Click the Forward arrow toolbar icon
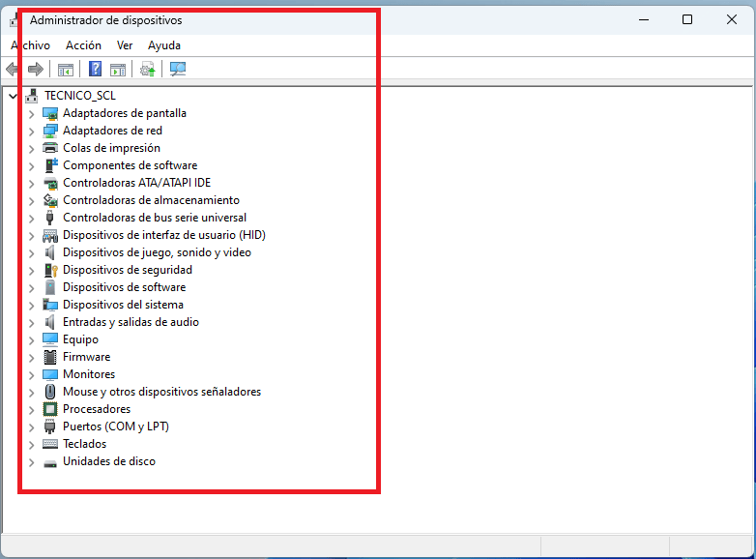The width and height of the screenshot is (756, 559). click(35, 69)
